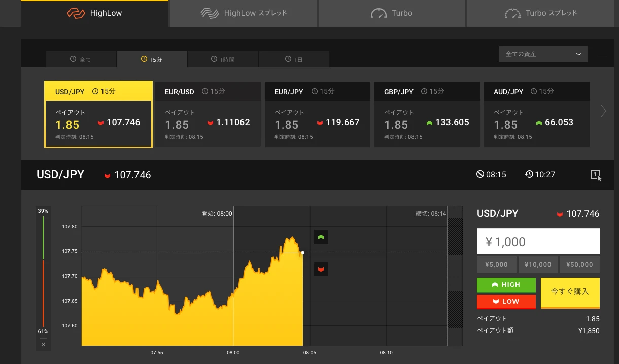Set amount with ¥5,000 button
The width and height of the screenshot is (619, 364).
click(496, 264)
